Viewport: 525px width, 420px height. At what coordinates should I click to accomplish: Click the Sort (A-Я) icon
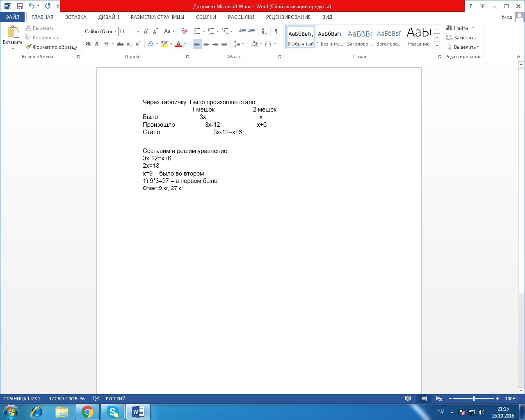264,31
